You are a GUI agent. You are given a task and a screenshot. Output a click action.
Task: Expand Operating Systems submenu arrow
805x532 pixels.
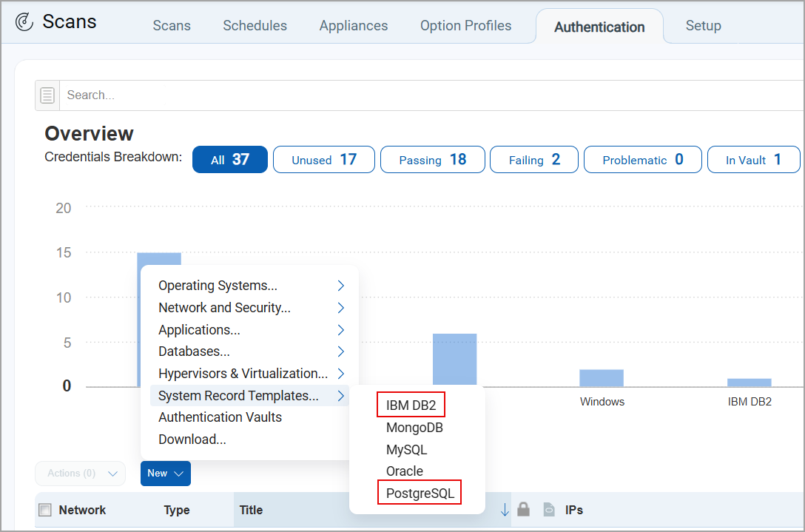[x=341, y=286]
